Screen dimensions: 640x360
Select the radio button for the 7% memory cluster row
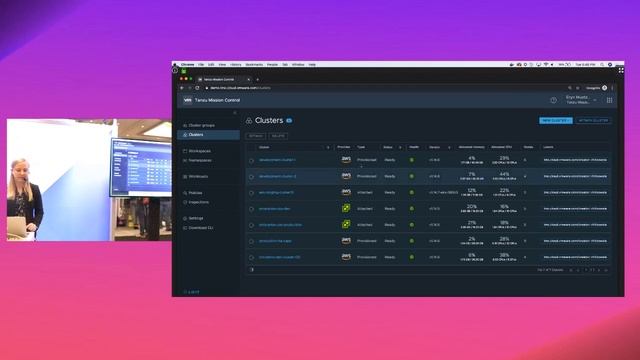[251, 177]
